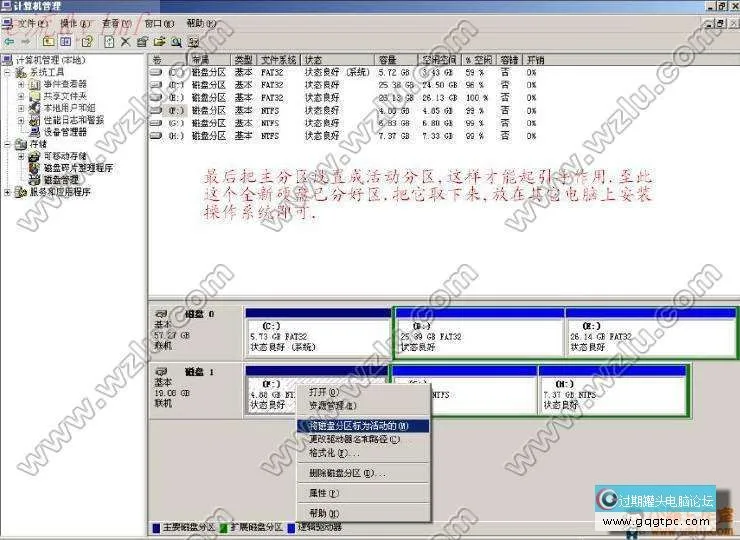The image size is (740, 540).
Task: Click the (D:) volume drive icon in list
Action: click(156, 85)
